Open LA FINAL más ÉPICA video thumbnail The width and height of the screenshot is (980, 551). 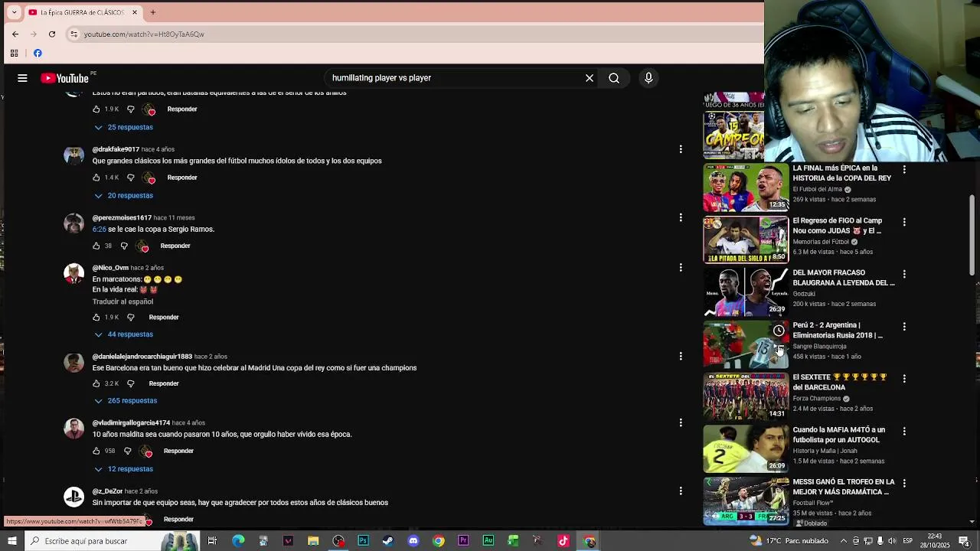(x=746, y=187)
